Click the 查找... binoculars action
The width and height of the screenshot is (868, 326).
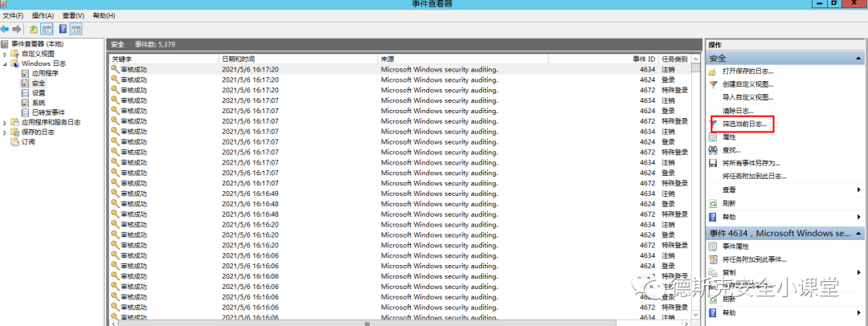click(x=731, y=150)
